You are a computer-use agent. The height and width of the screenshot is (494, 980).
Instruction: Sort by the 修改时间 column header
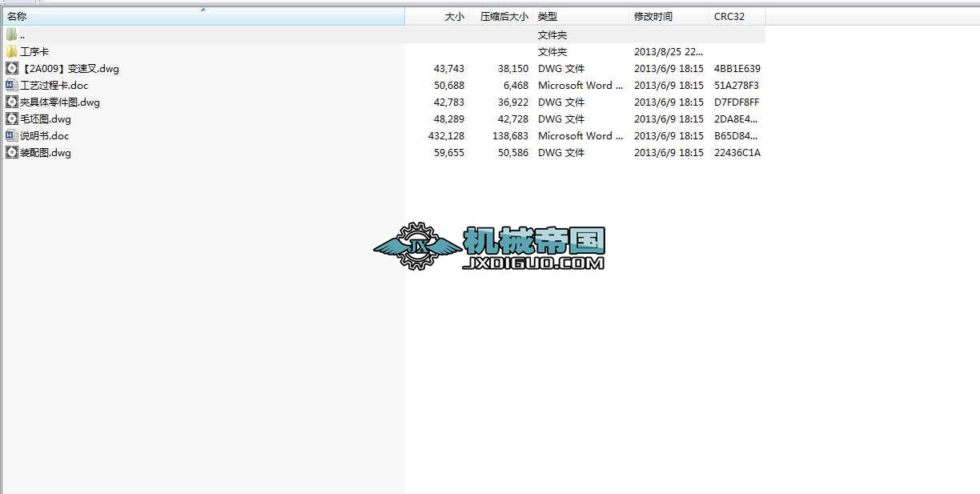point(670,16)
